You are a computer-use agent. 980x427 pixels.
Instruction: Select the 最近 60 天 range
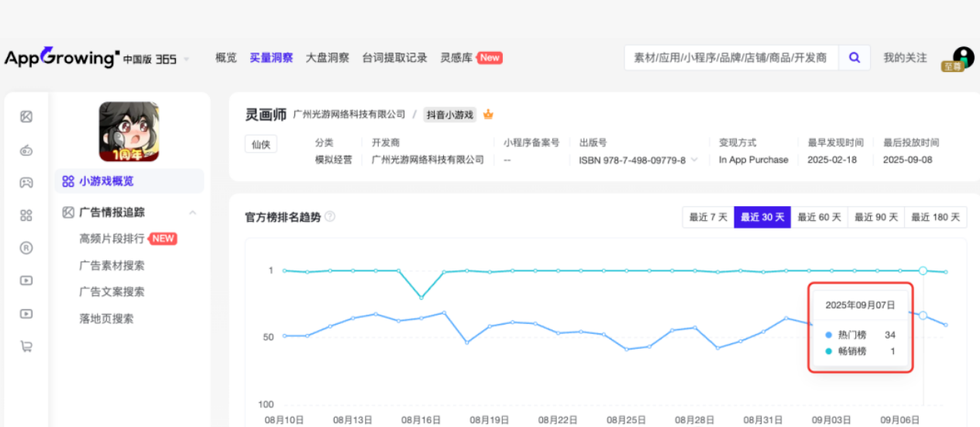click(819, 217)
